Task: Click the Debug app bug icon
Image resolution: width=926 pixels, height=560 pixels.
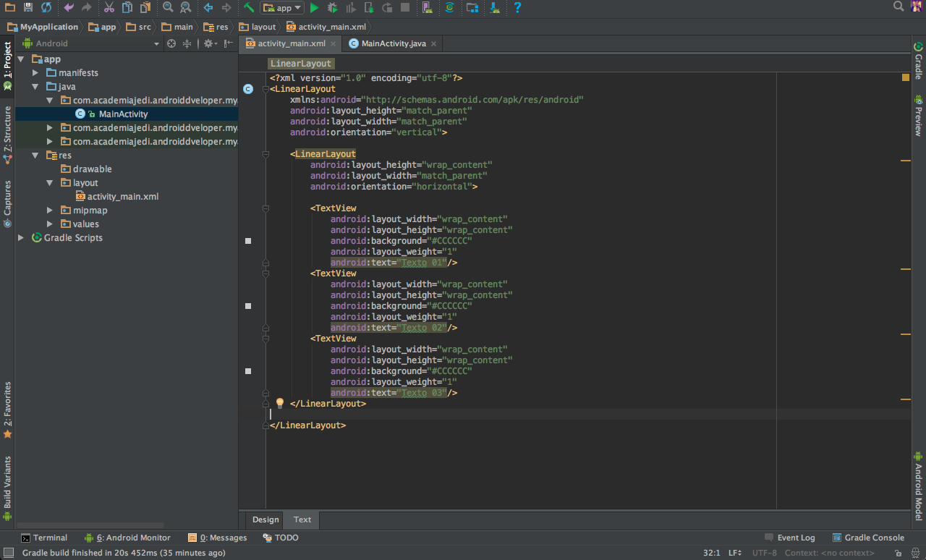Action: point(332,8)
